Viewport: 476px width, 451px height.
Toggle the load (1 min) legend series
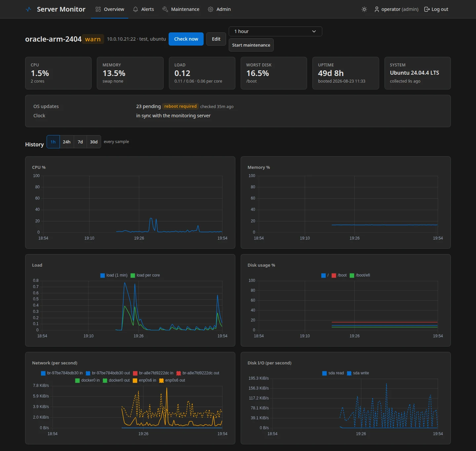tap(114, 275)
